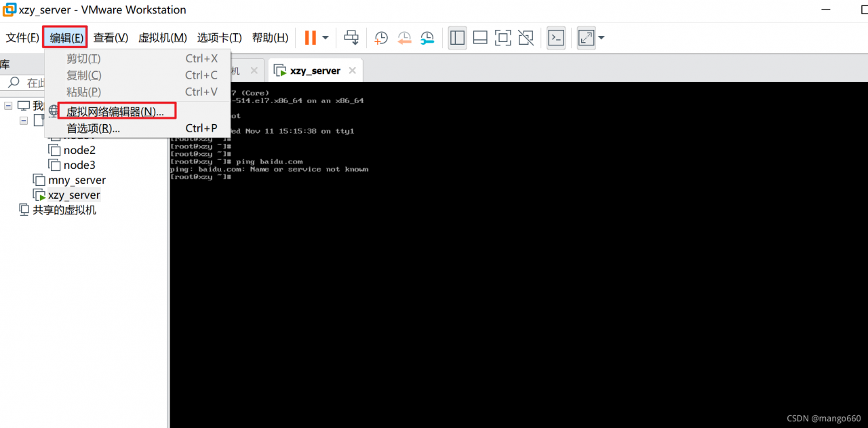This screenshot has width=868, height=428.
Task: Select node2 in the library tree
Action: (x=79, y=150)
